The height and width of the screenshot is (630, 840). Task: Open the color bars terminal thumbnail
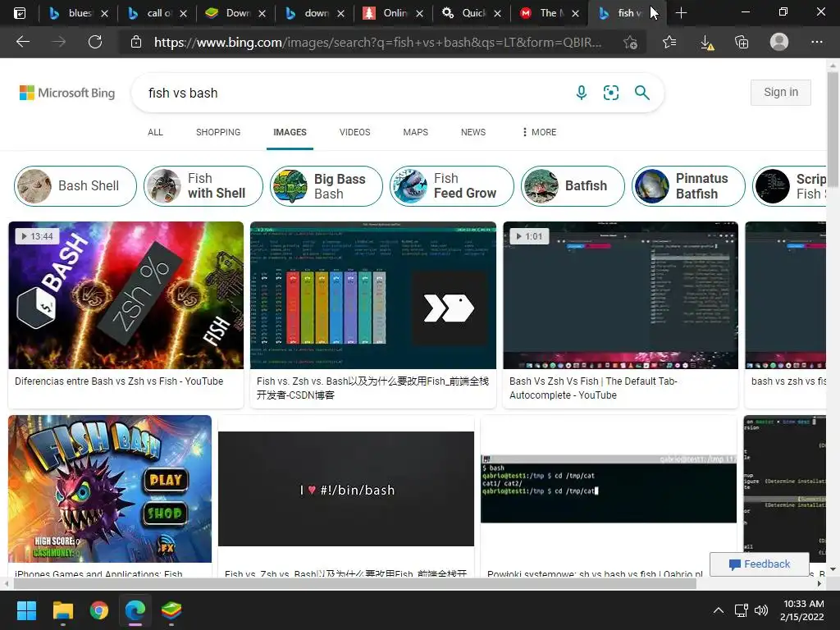[x=373, y=295]
